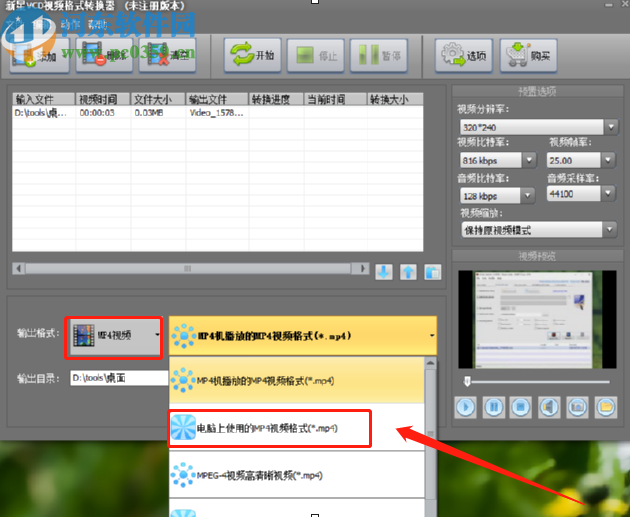Click the file list scrollbar right arrow
Image resolution: width=630 pixels, height=517 pixels.
click(x=362, y=268)
